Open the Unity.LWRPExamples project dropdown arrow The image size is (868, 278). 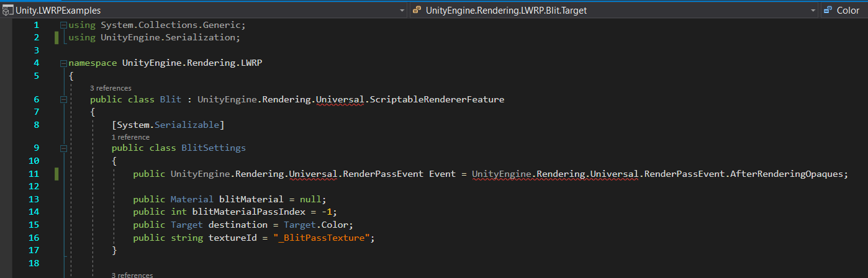(x=402, y=11)
